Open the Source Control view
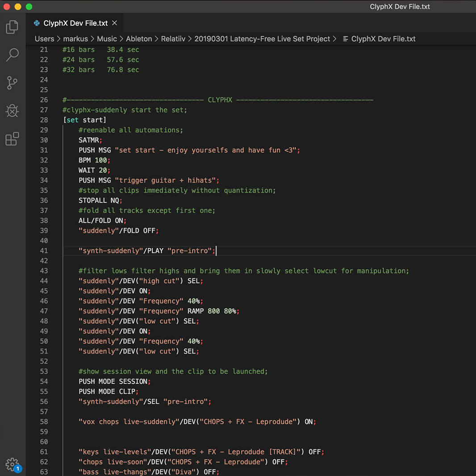The width and height of the screenshot is (476, 476). tap(12, 83)
